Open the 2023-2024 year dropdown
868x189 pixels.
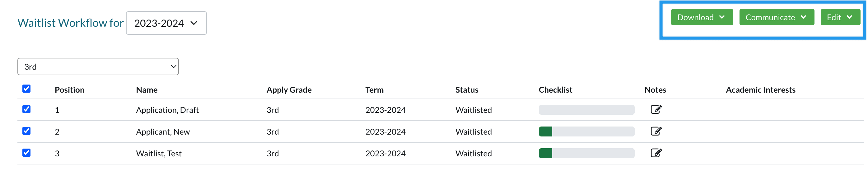tap(166, 23)
